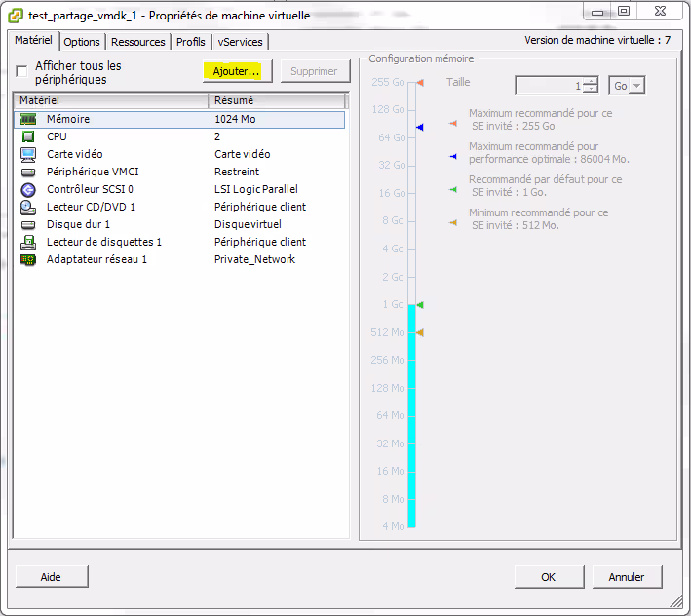Click the 1 Go memory slider marker
Screen dimensions: 691x616
(419, 305)
